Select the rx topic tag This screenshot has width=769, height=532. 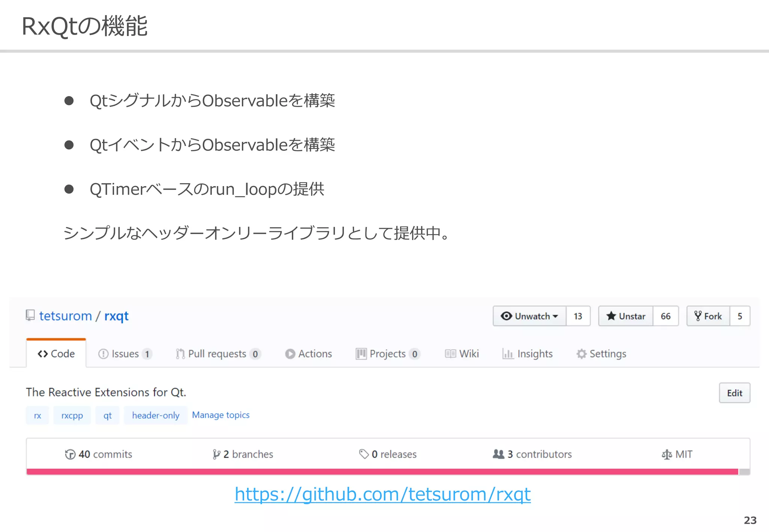(37, 415)
